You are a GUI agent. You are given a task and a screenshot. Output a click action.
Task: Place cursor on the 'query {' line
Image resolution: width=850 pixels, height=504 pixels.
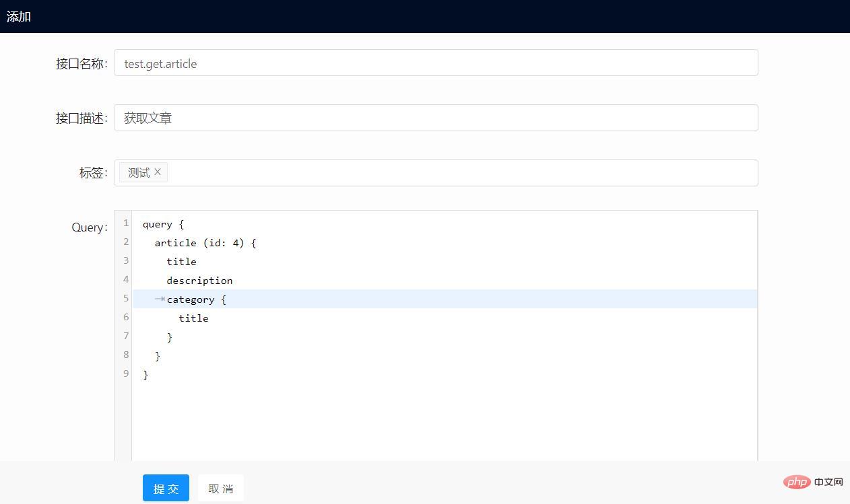(x=163, y=224)
